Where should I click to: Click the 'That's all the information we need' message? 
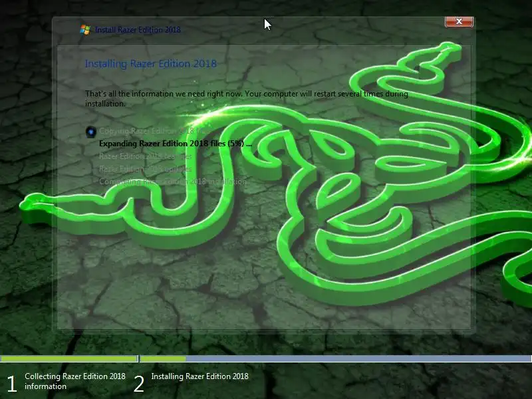click(246, 98)
